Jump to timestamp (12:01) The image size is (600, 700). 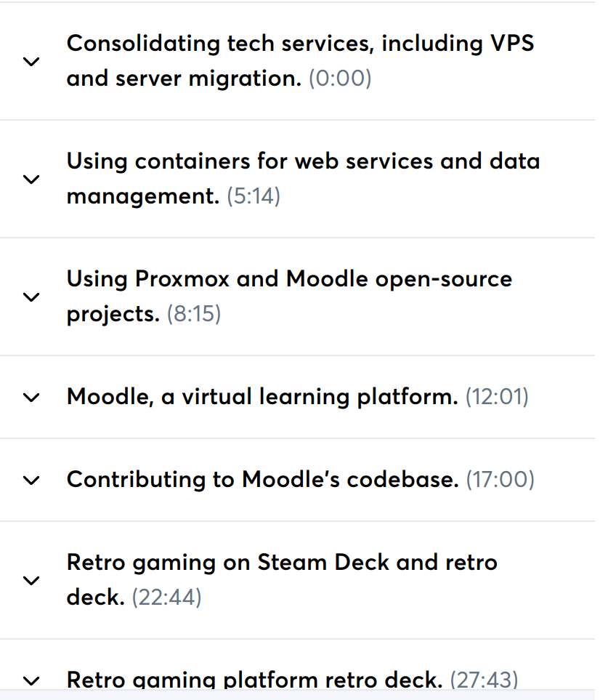coord(497,397)
